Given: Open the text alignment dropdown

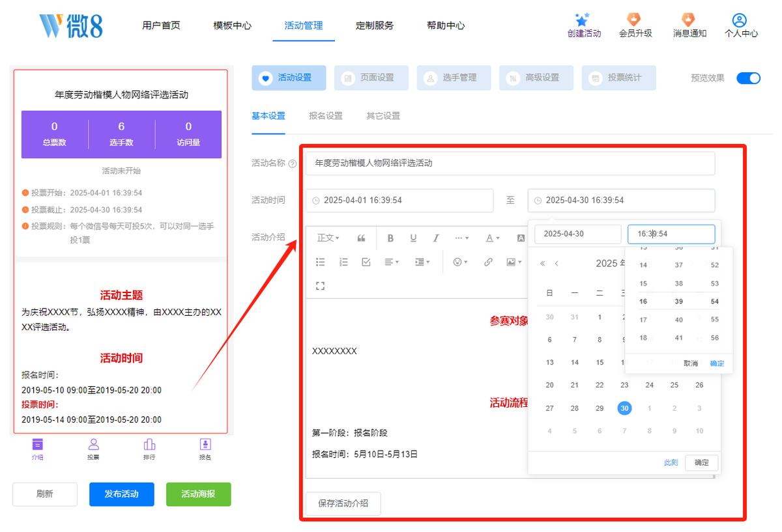Looking at the screenshot, I should (392, 262).
